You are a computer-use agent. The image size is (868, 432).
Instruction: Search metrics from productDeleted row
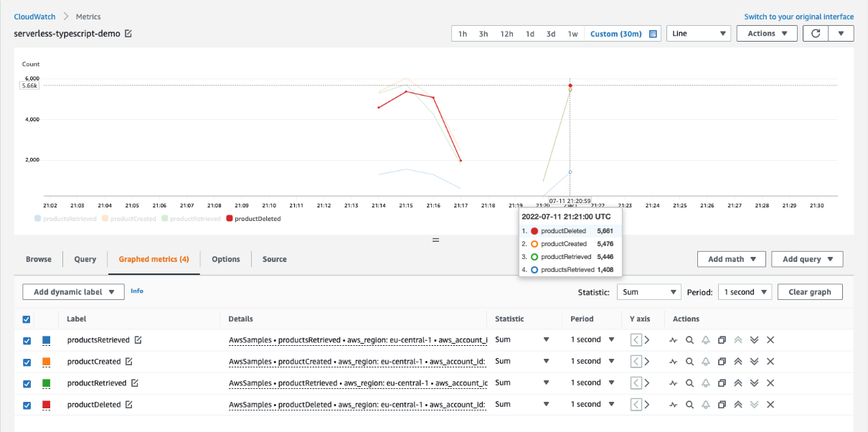(689, 405)
